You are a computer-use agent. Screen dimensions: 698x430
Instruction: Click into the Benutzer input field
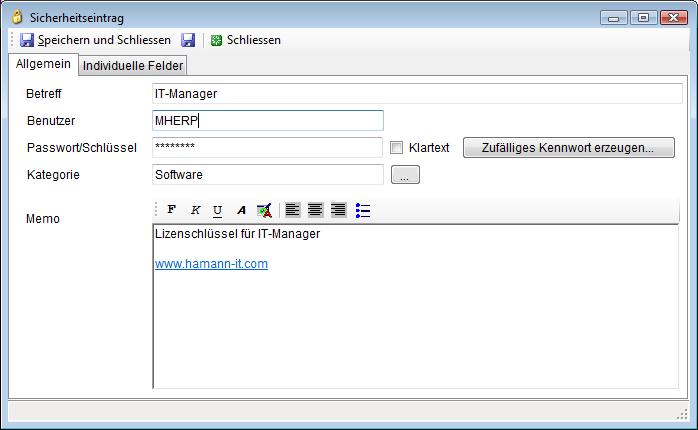pyautogui.click(x=267, y=121)
